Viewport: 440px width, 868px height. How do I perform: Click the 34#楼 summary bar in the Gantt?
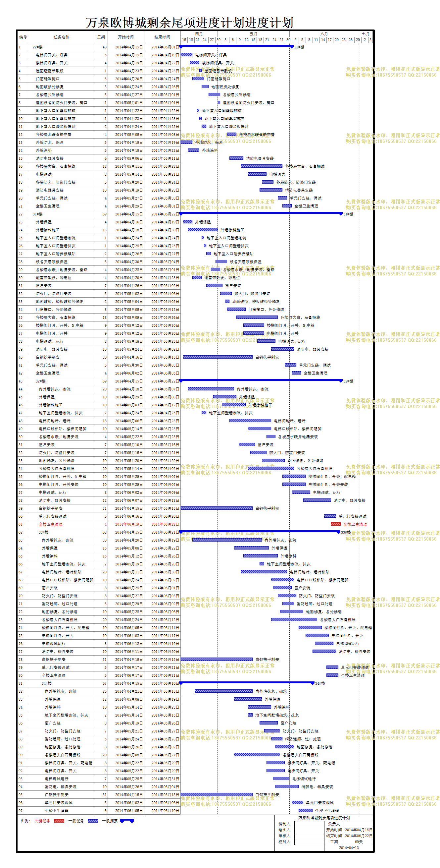coord(247,682)
